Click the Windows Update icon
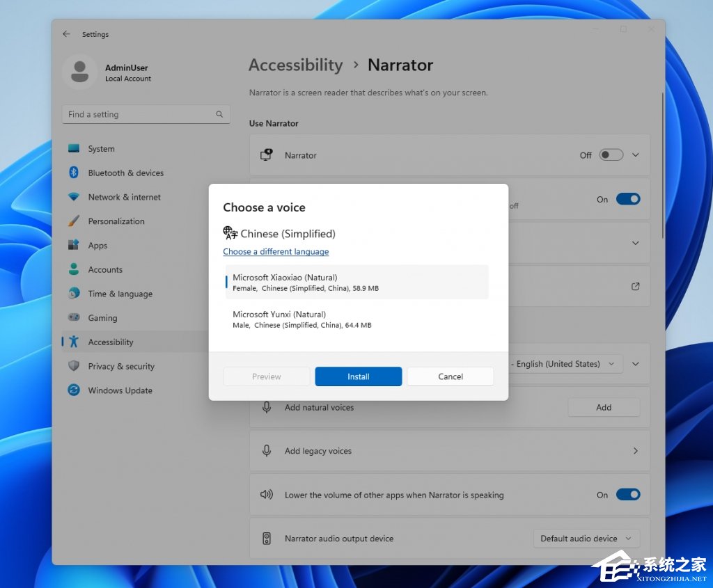This screenshot has width=713, height=588. click(74, 390)
